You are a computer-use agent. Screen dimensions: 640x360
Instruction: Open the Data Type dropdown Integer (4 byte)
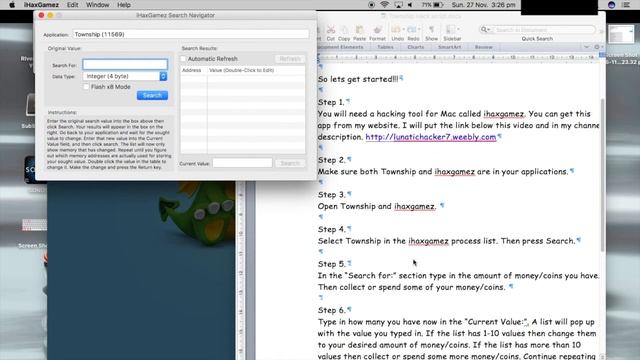coord(125,76)
